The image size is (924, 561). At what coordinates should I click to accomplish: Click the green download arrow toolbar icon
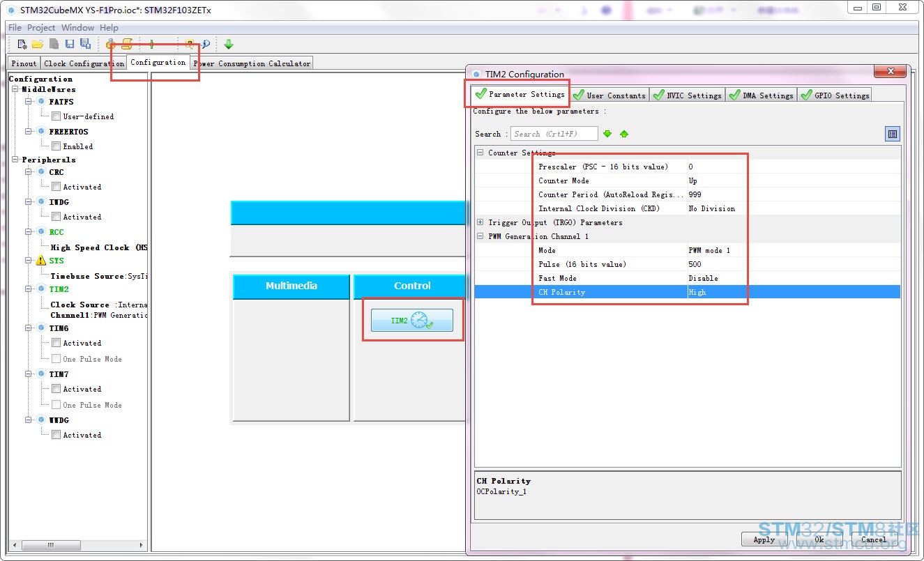(229, 44)
